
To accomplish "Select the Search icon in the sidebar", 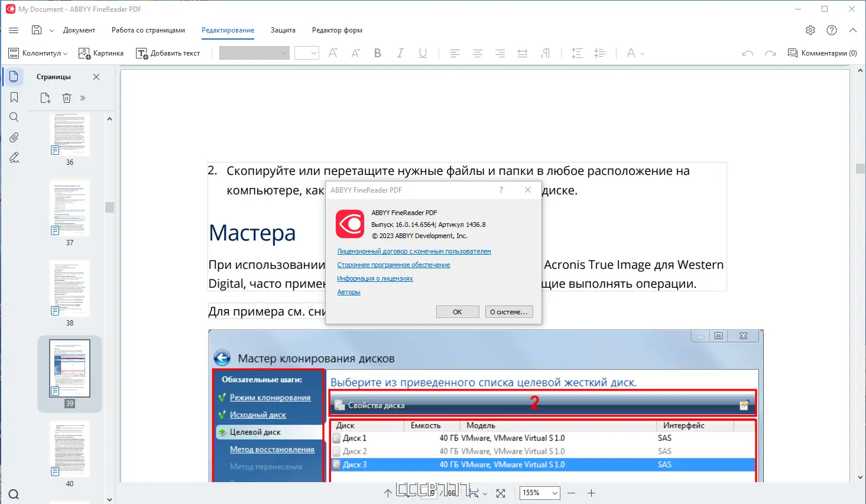I will [x=13, y=116].
